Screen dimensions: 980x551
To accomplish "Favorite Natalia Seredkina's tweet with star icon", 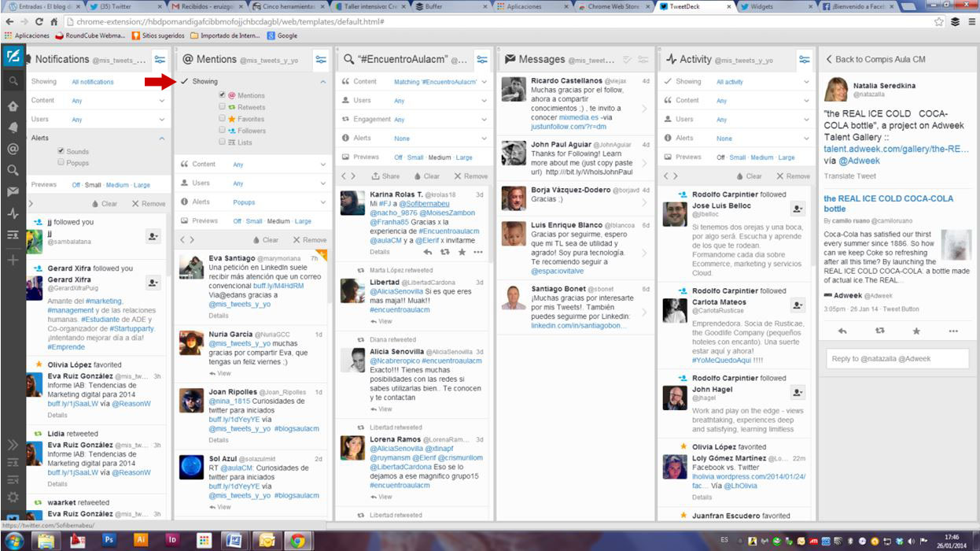I will coord(916,331).
